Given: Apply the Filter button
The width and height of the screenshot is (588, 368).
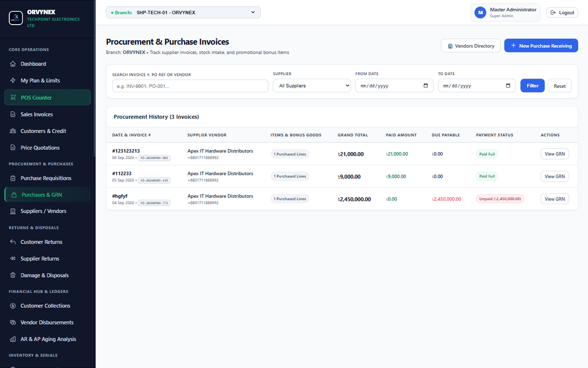Looking at the screenshot, I should coord(533,86).
